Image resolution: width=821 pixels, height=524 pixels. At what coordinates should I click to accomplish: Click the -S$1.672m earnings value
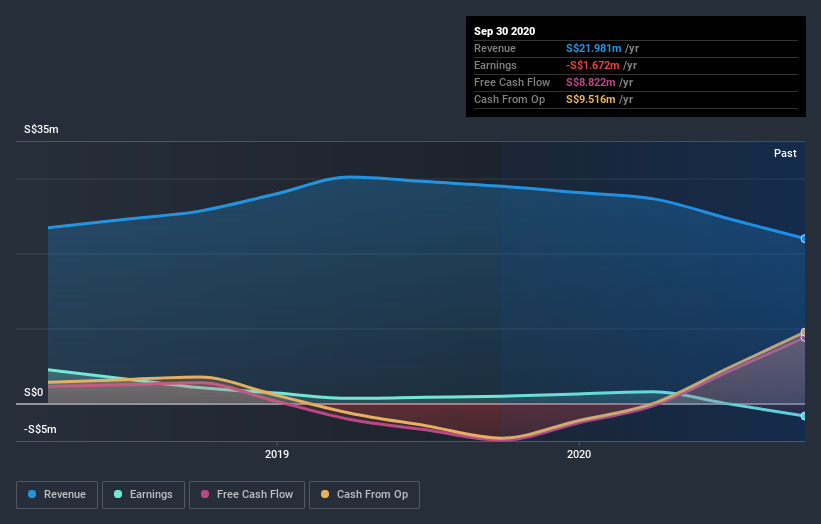[x=592, y=65]
